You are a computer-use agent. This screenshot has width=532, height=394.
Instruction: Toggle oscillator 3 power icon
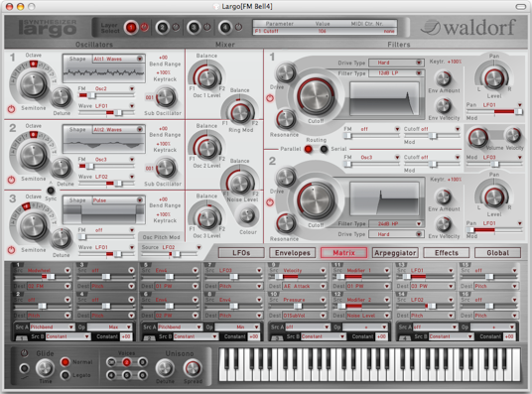click(11, 250)
